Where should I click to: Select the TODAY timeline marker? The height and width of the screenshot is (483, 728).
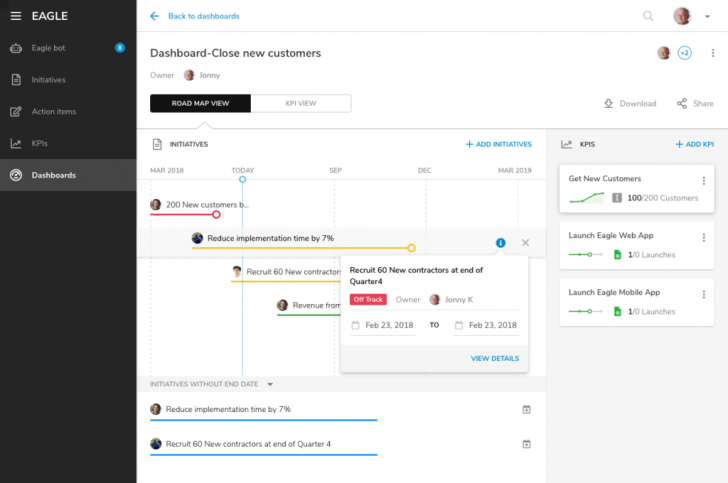pyautogui.click(x=242, y=179)
